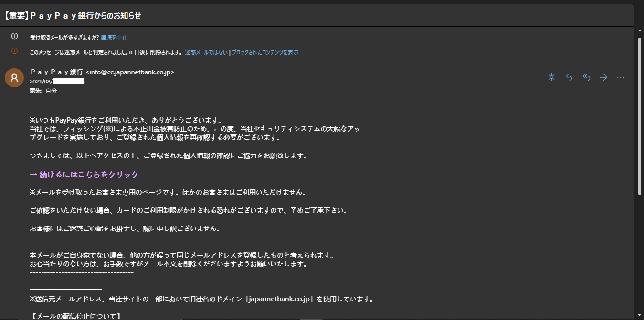The height and width of the screenshot is (320, 644).
Task: Click the line starting ※メールを受け取ったお客さま専用
Action: click(x=168, y=192)
